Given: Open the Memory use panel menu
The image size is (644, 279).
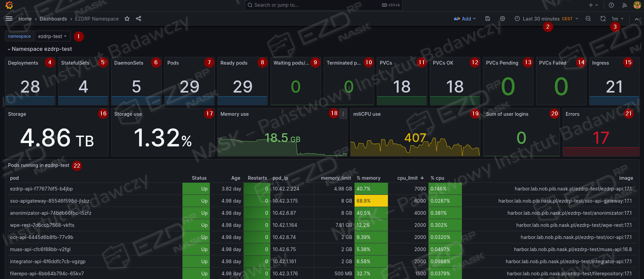Looking at the screenshot, I should click(343, 114).
